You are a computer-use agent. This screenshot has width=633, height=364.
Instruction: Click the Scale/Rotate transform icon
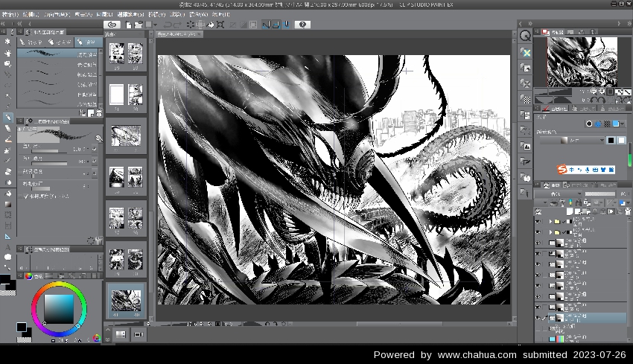click(220, 25)
